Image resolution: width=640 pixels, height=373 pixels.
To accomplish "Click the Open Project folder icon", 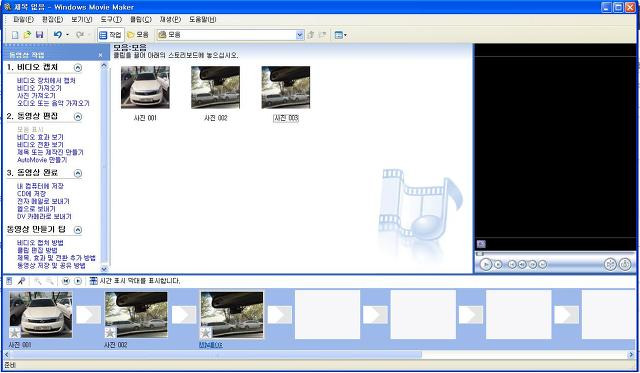I will (27, 35).
